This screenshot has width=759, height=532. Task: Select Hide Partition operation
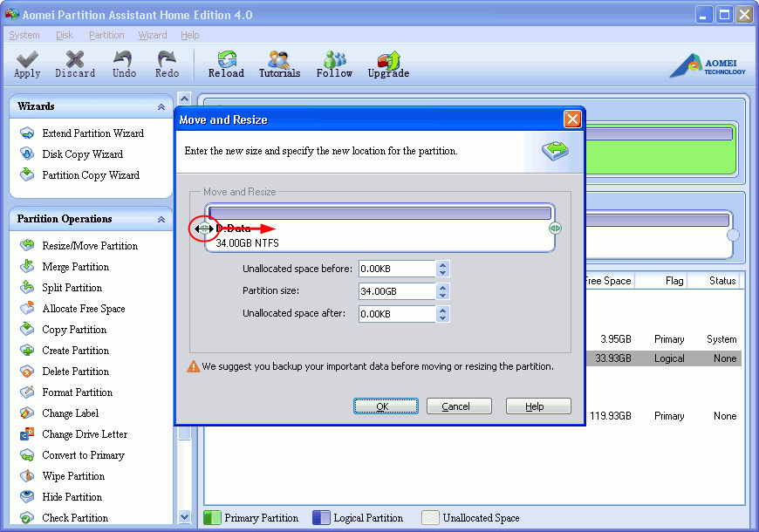click(61, 496)
